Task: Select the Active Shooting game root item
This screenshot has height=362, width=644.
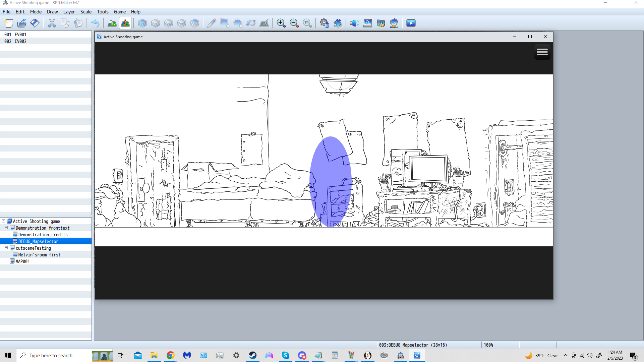Action: [x=36, y=221]
